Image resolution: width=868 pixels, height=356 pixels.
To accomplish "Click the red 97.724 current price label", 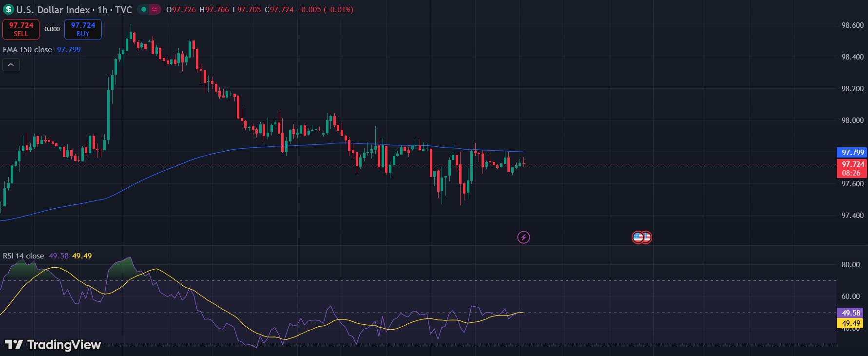I will click(852, 164).
